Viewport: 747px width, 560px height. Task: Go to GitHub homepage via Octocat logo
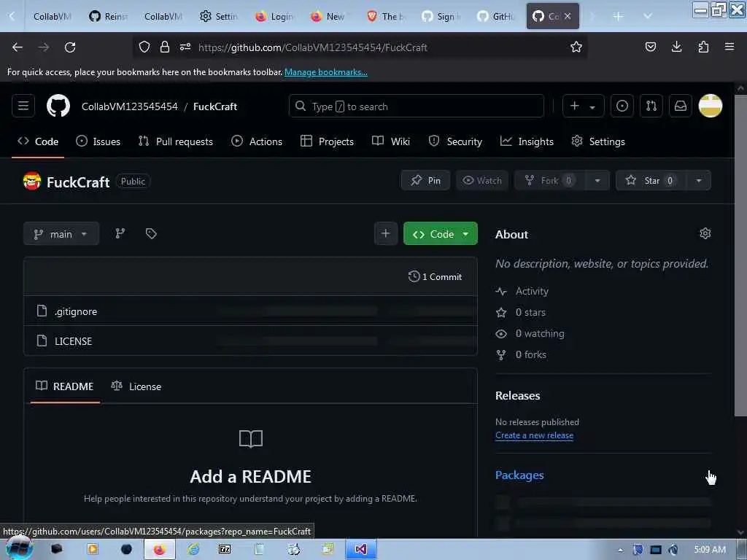click(58, 106)
